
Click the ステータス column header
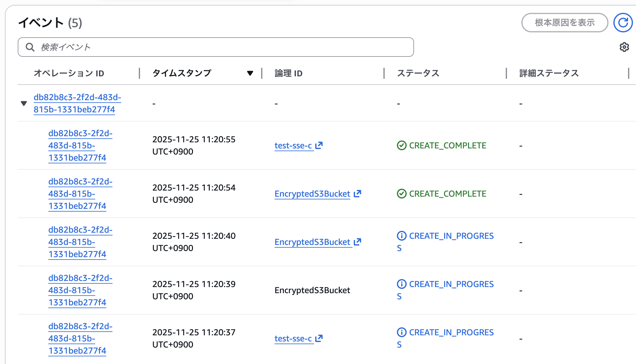point(418,73)
